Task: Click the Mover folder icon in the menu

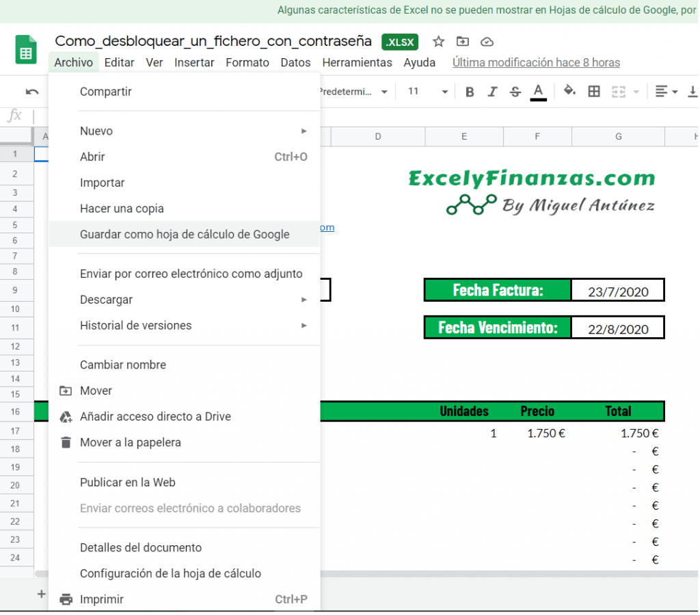Action: coord(66,391)
